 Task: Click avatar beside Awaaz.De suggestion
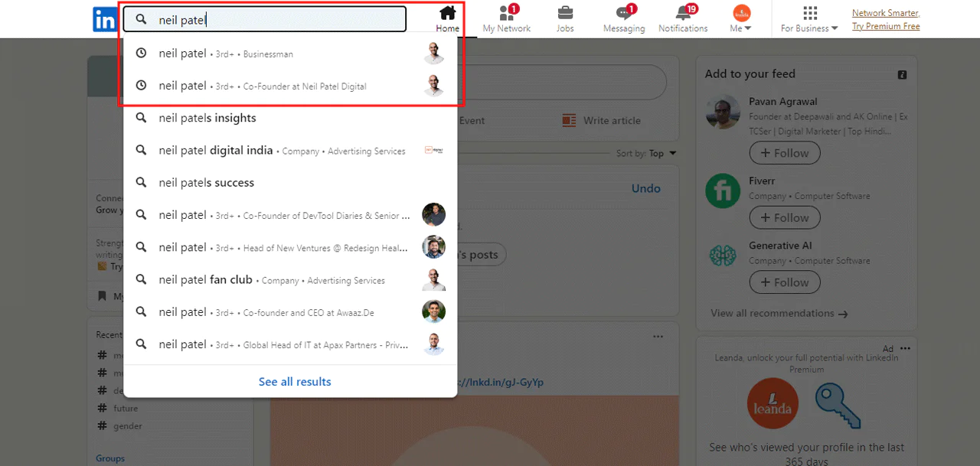click(434, 311)
